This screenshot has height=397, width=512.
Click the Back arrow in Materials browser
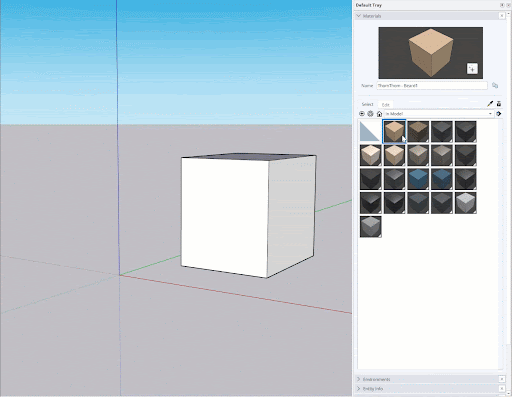pyautogui.click(x=362, y=114)
